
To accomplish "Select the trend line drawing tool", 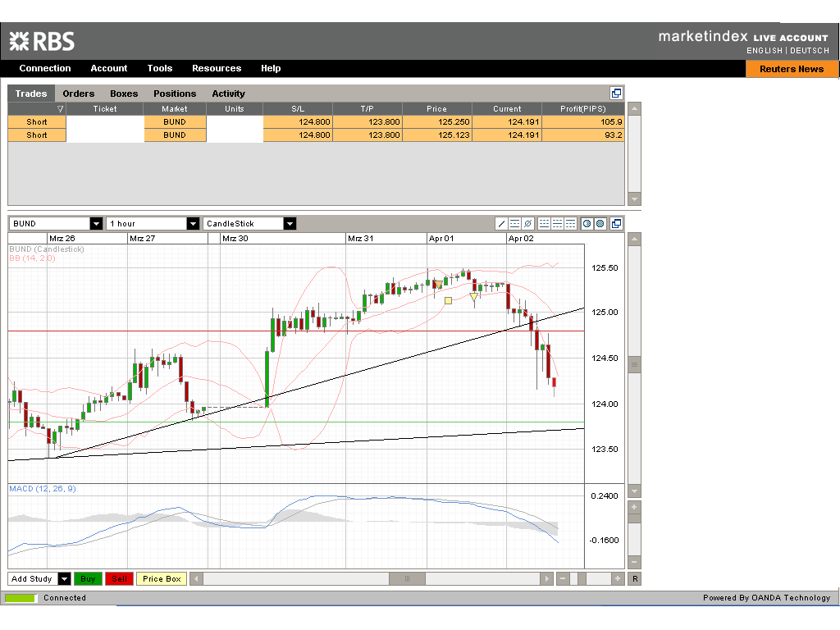I will (501, 224).
